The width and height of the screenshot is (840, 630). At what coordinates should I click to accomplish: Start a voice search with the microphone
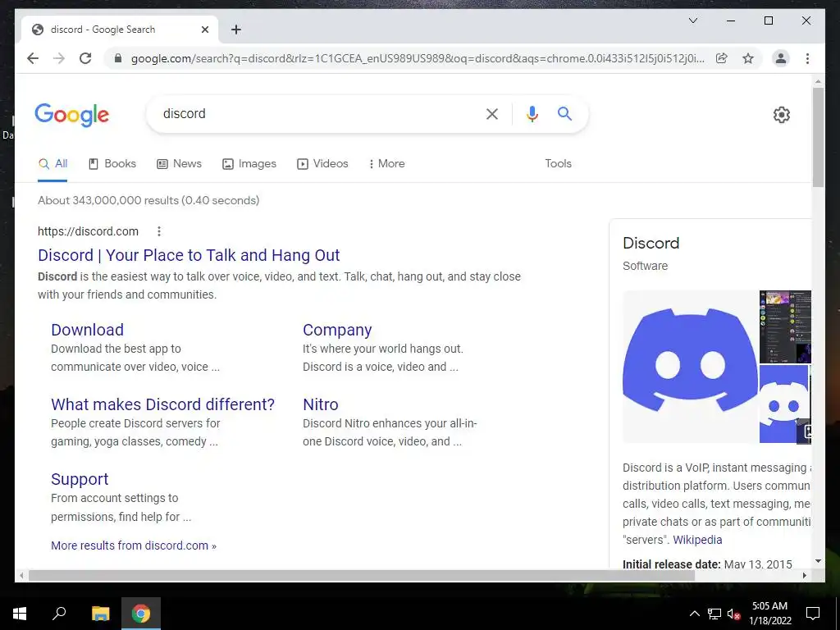click(532, 113)
